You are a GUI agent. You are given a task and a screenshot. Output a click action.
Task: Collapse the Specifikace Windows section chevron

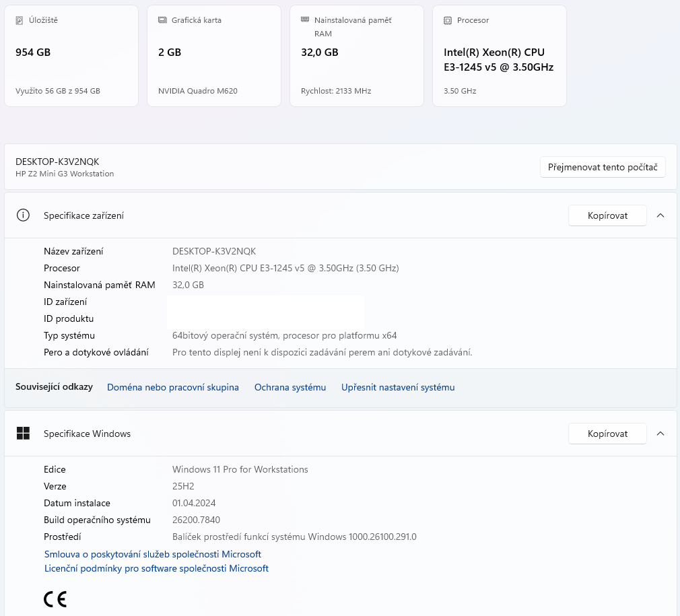pyautogui.click(x=660, y=434)
